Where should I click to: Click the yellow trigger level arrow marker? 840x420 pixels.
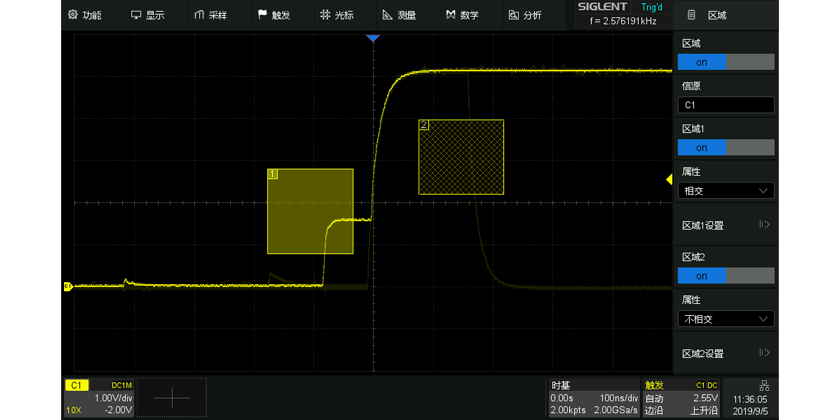pyautogui.click(x=670, y=179)
